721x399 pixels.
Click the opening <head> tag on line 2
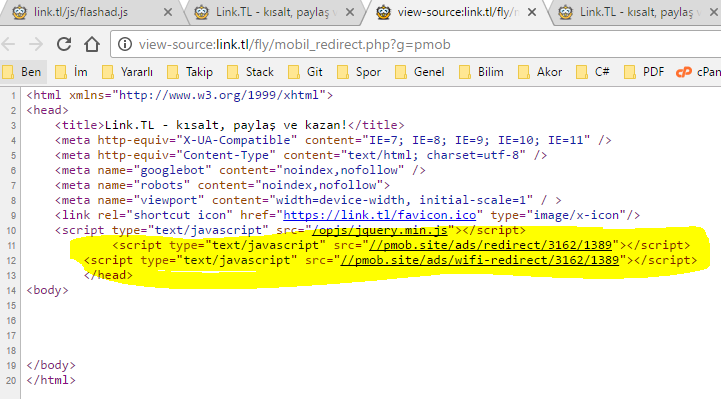click(x=47, y=110)
